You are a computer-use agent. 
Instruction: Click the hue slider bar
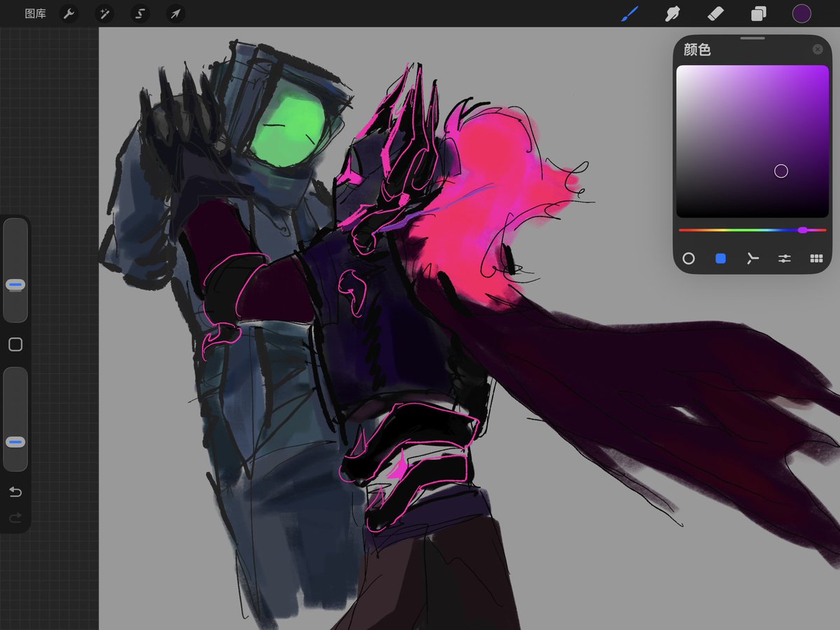click(x=752, y=230)
